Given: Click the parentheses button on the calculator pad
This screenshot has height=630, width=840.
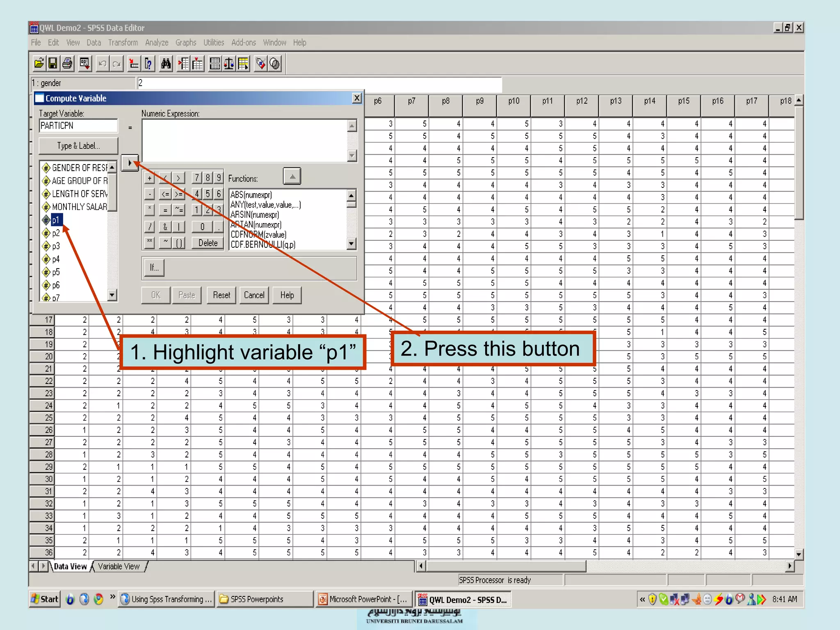Looking at the screenshot, I should coord(179,243).
